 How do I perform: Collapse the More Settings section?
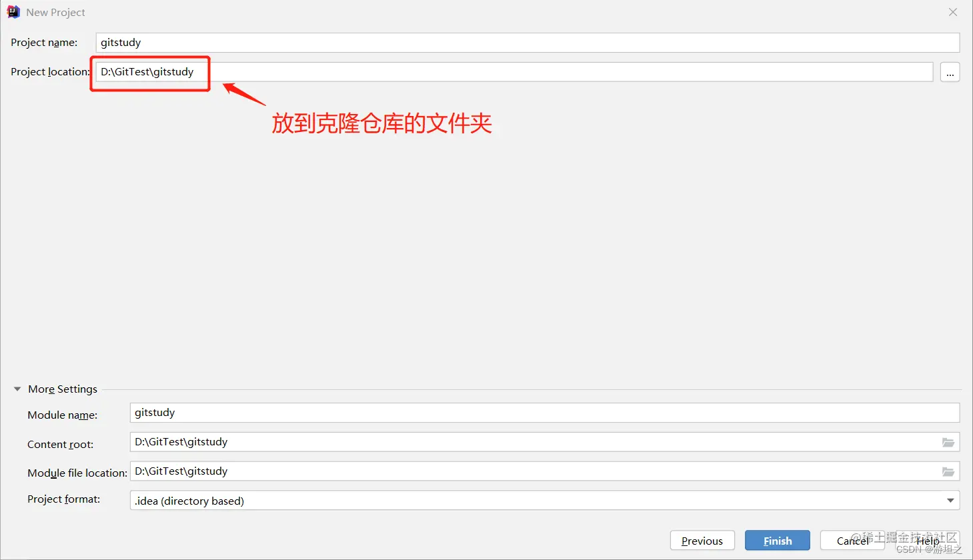tap(17, 389)
